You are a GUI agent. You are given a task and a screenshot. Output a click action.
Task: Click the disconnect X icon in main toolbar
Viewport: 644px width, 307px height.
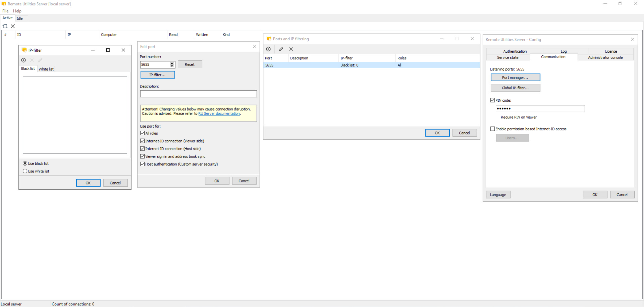point(13,26)
